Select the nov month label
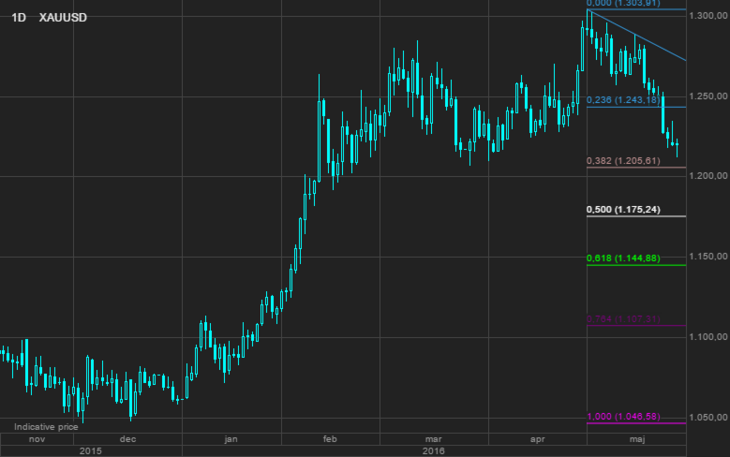This screenshot has width=730, height=457. [37, 439]
